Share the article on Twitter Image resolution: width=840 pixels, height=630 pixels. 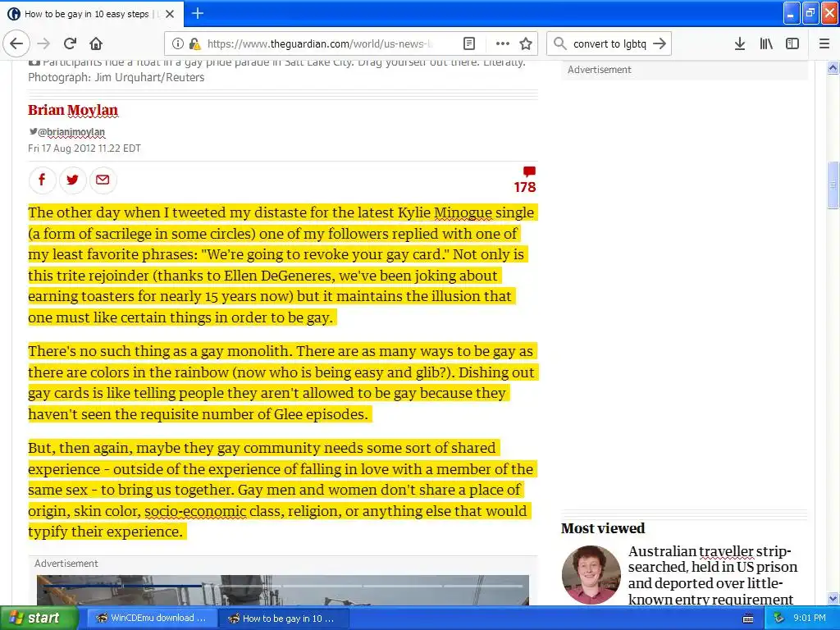(x=72, y=180)
